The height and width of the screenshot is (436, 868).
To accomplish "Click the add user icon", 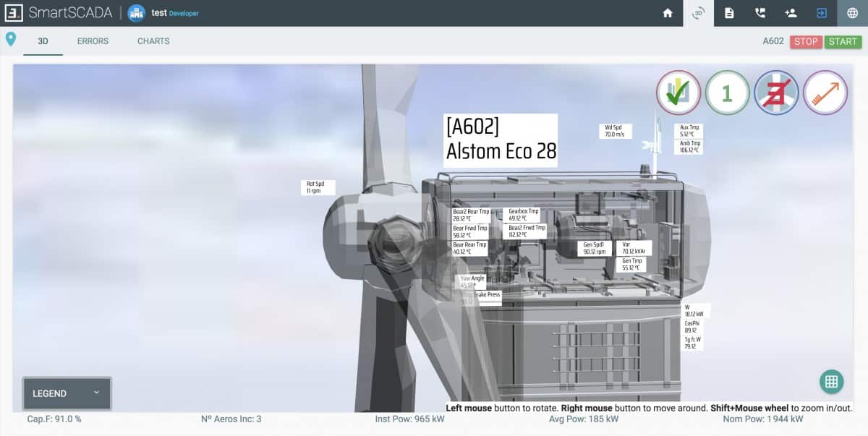I will (791, 13).
